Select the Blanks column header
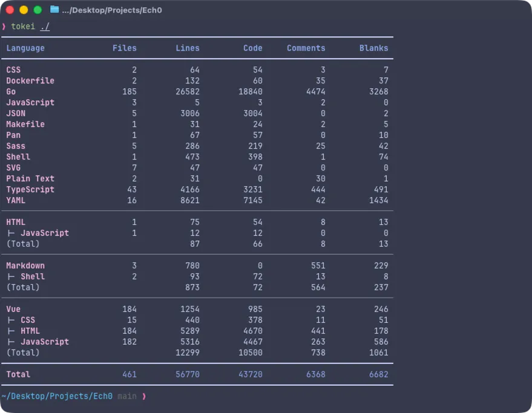532x413 pixels. [373, 48]
